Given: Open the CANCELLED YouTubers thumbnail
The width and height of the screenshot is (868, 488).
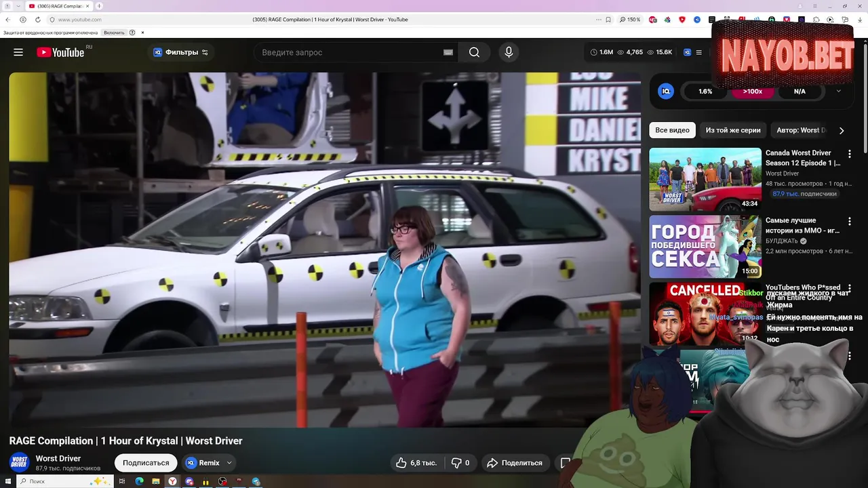Looking at the screenshot, I should 705,314.
